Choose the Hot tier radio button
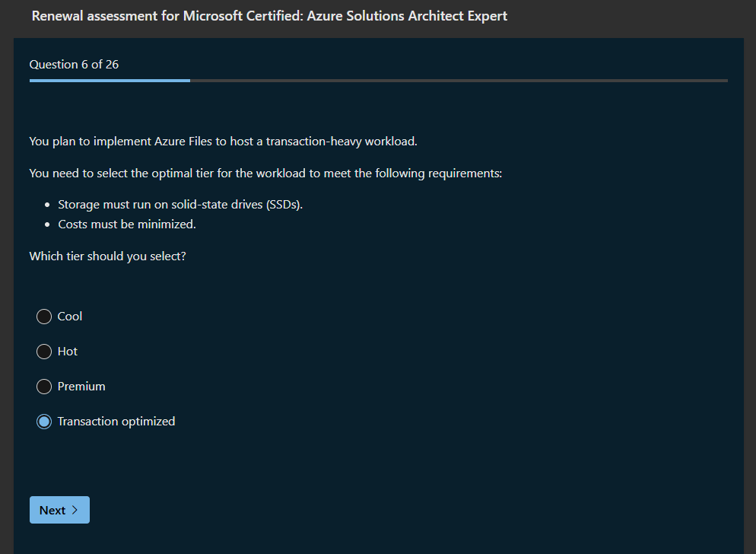 coord(44,352)
